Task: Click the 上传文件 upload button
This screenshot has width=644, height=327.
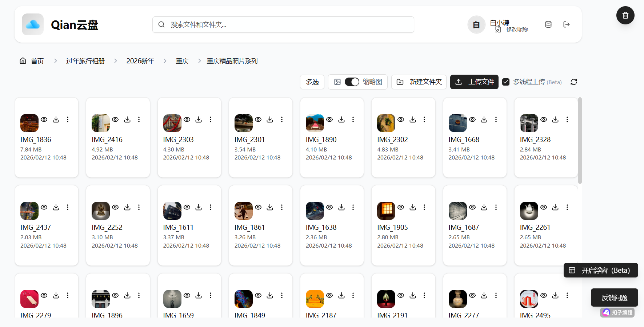Action: coord(474,82)
